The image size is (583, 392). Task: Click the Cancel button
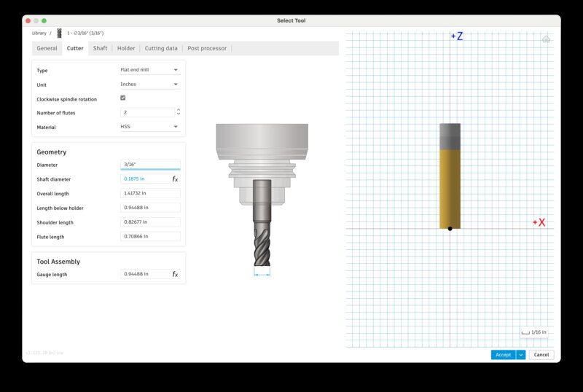541,355
